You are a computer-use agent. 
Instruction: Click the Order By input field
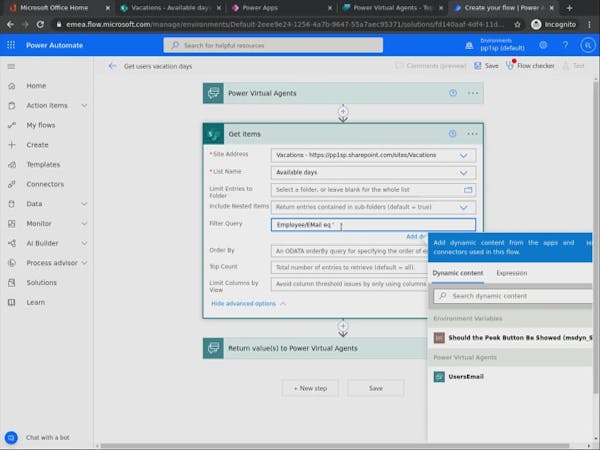click(x=349, y=251)
